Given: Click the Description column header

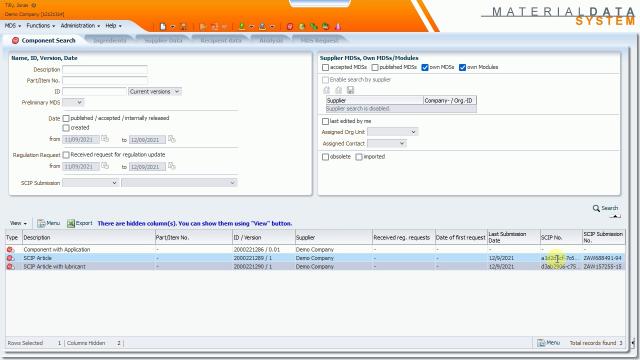Looking at the screenshot, I should [89, 238].
